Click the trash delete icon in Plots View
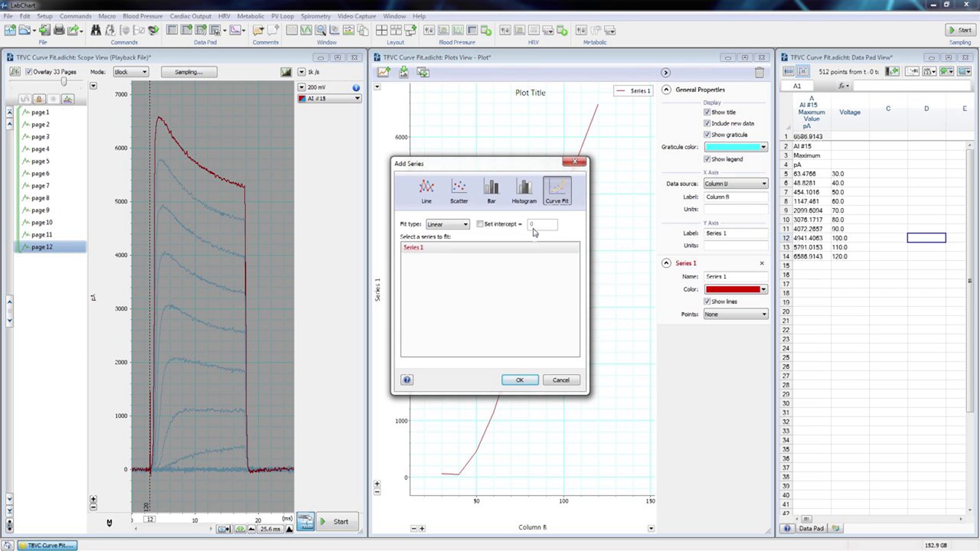The height and width of the screenshot is (551, 980). [x=759, y=72]
